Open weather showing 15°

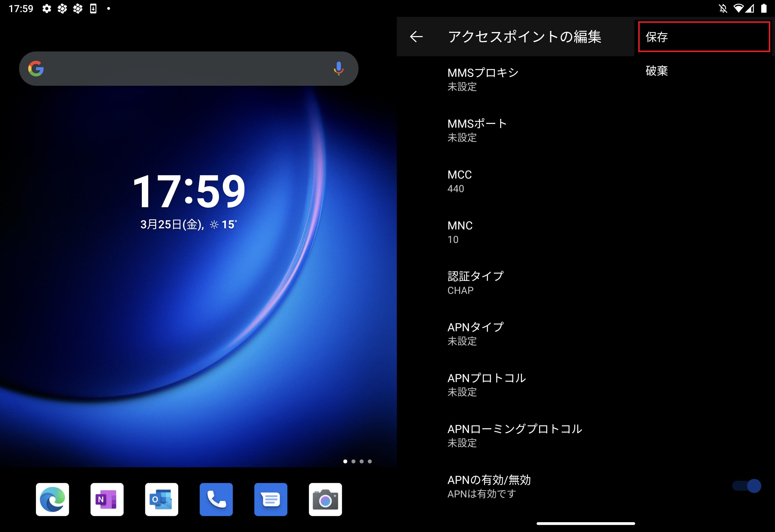point(223,225)
